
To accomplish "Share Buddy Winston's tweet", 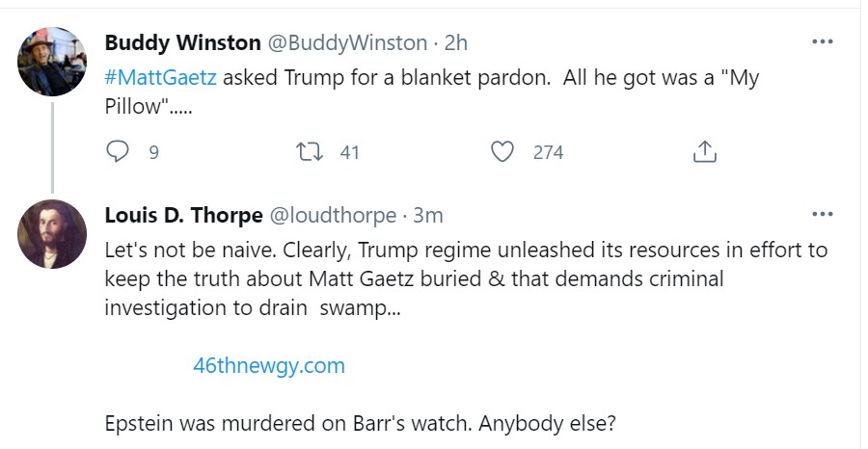I will click(x=704, y=152).
